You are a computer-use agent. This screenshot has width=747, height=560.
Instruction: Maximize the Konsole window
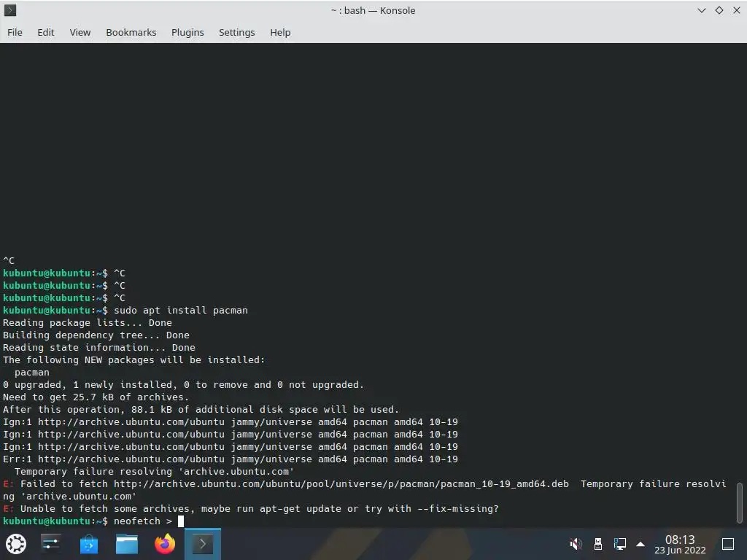coord(719,10)
